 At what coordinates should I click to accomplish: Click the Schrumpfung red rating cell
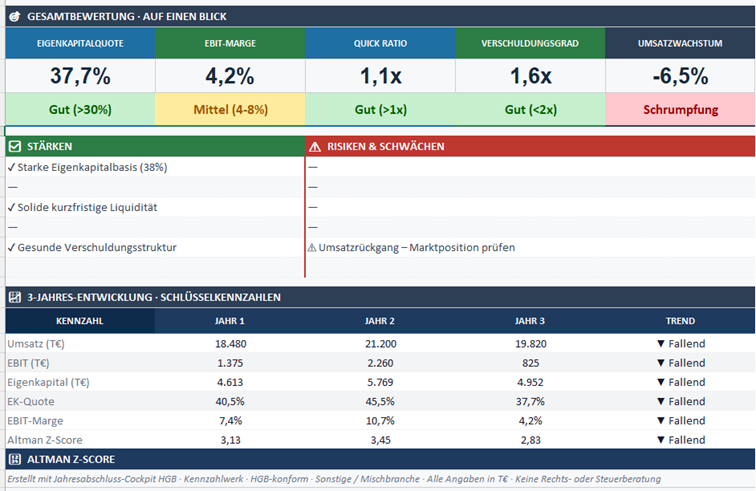(680, 109)
